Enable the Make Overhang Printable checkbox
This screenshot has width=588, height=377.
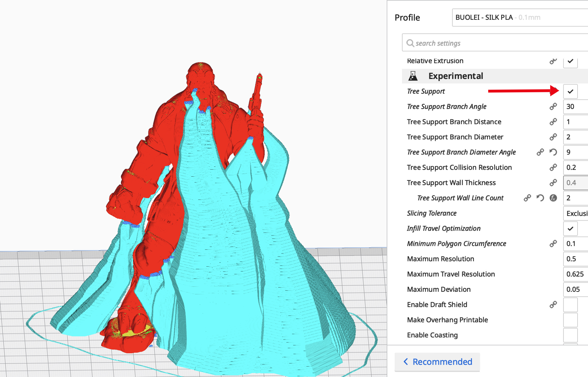point(570,320)
